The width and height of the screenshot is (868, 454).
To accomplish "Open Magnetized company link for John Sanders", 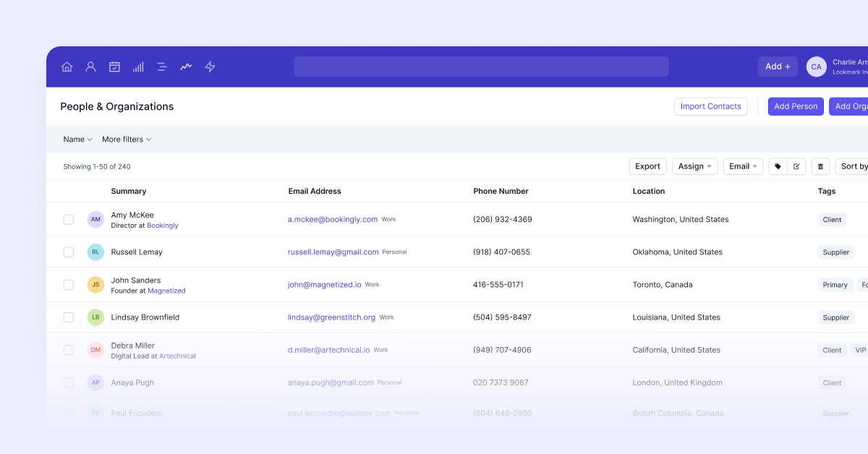I will pyautogui.click(x=166, y=290).
